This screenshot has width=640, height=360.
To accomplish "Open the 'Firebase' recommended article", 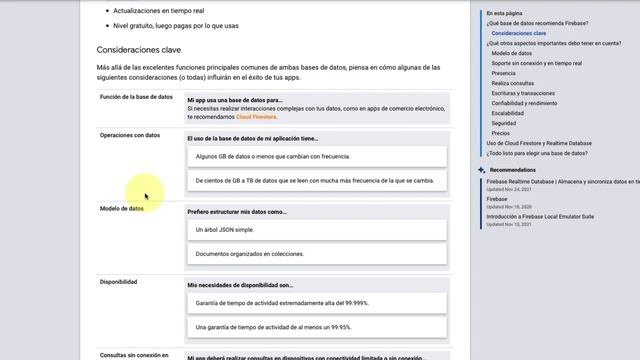I will pyautogui.click(x=497, y=199).
